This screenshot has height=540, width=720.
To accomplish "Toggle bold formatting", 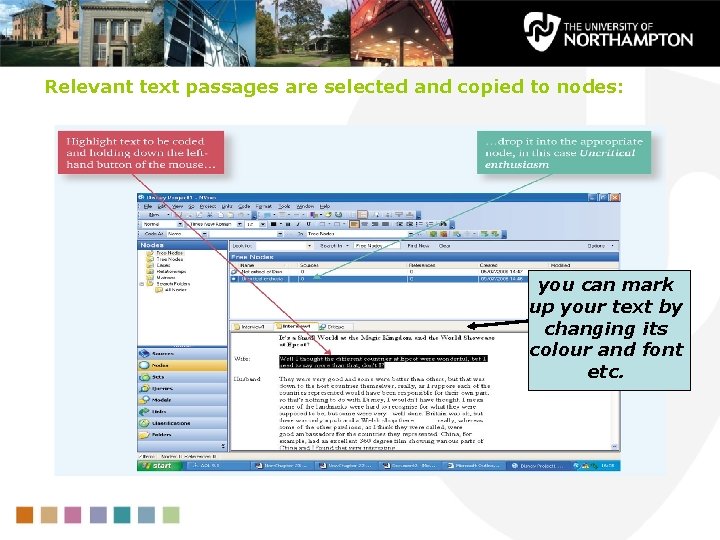I will (x=288, y=224).
